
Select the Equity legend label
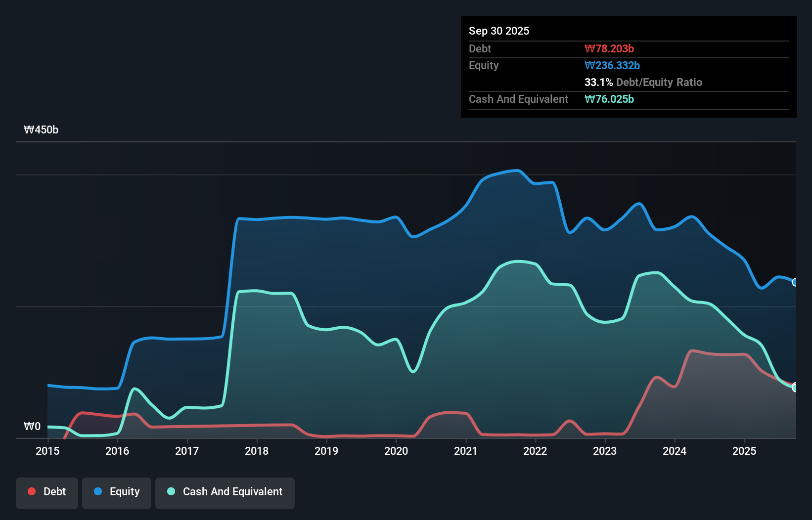(125, 491)
